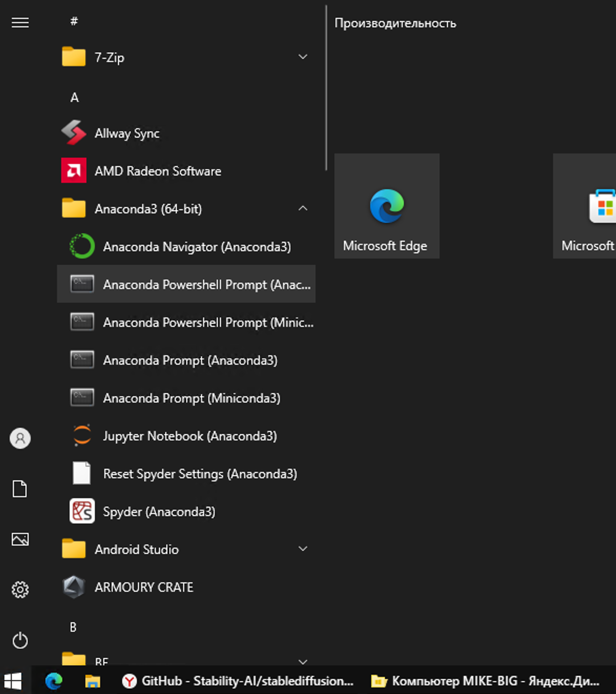Select Anaconda Prompt (Miniconda3) entry
This screenshot has width=616, height=694.
pos(191,398)
